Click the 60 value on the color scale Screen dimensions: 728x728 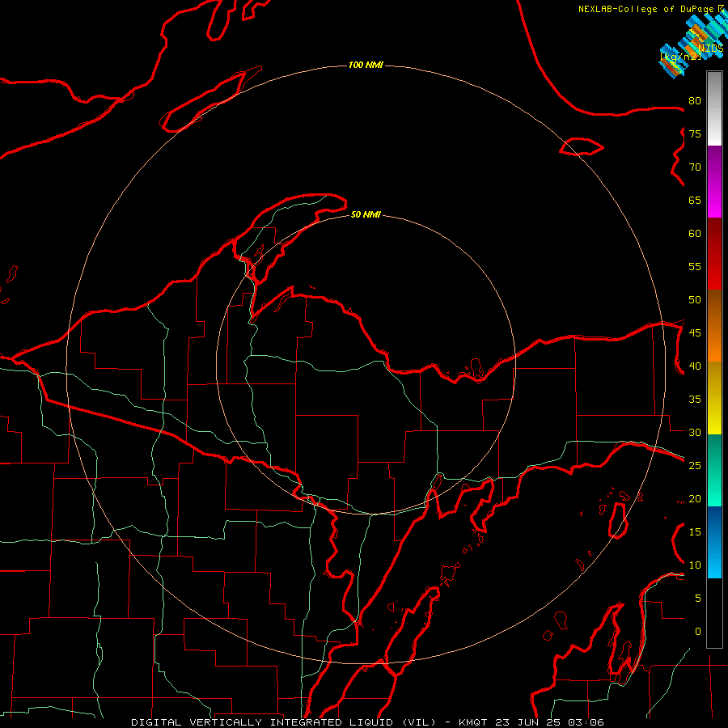coord(695,234)
